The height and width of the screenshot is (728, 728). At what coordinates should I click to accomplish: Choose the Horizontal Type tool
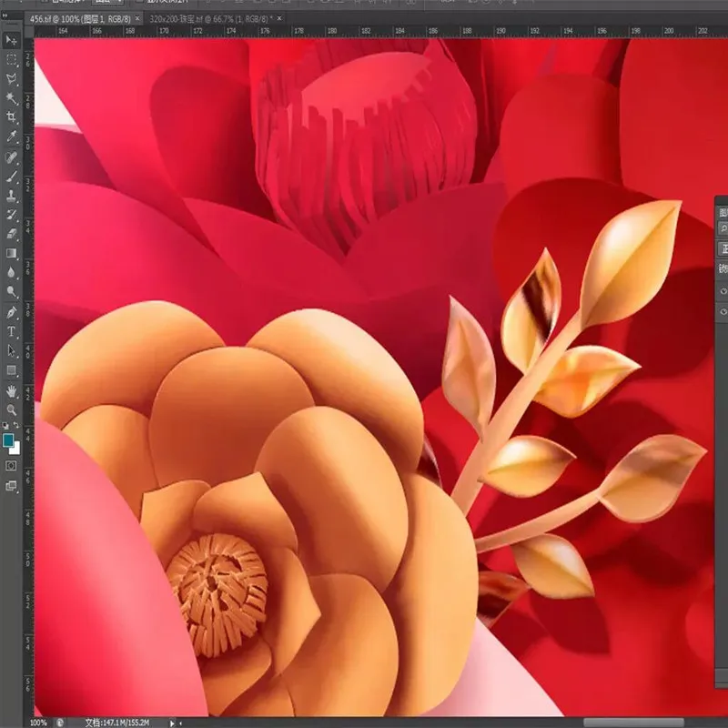[x=12, y=331]
